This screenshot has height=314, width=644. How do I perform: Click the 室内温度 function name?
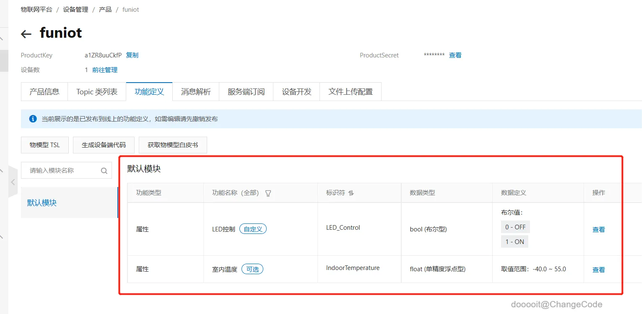(225, 269)
